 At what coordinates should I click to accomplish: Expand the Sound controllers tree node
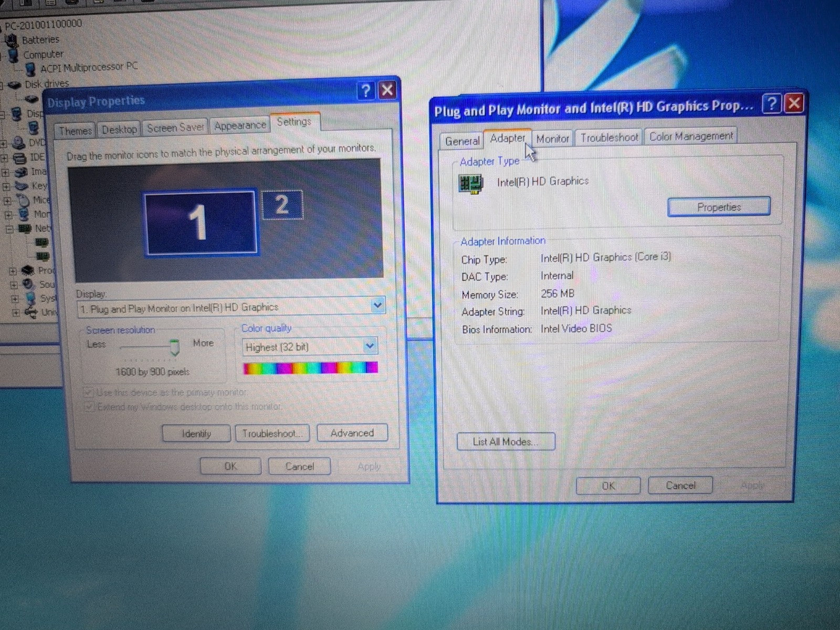(14, 285)
